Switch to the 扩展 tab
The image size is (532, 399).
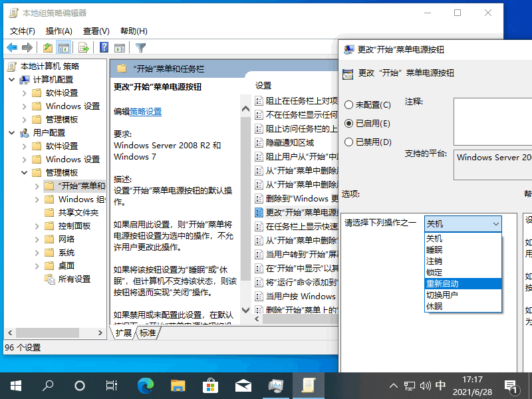123,333
